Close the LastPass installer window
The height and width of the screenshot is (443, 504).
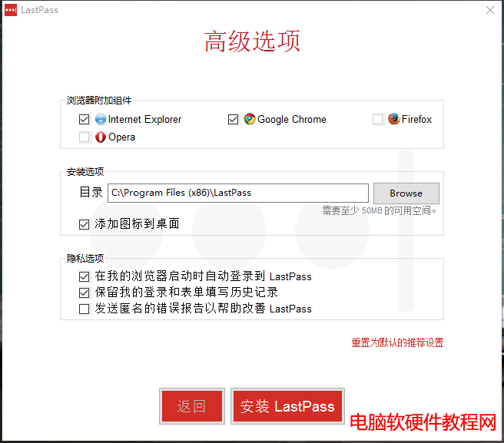[490, 10]
